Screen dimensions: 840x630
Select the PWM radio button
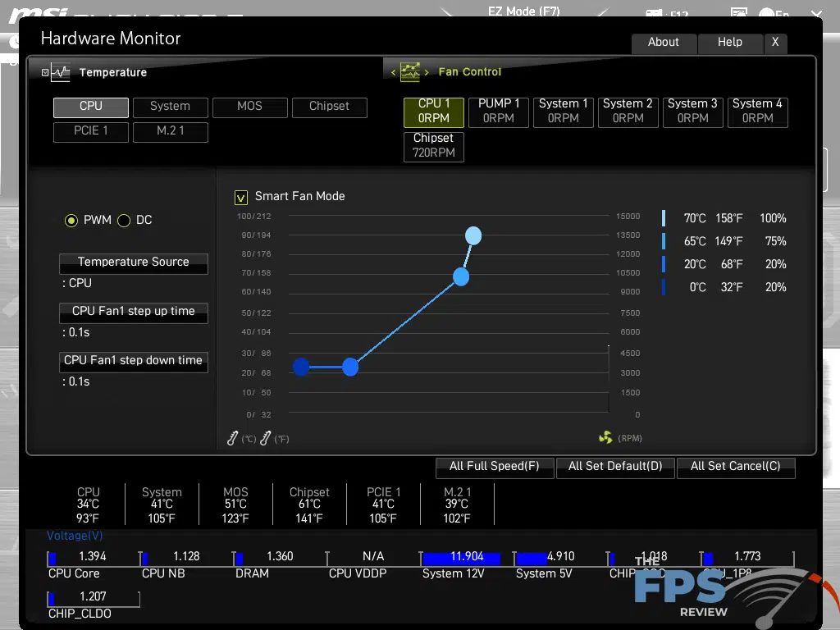click(71, 220)
